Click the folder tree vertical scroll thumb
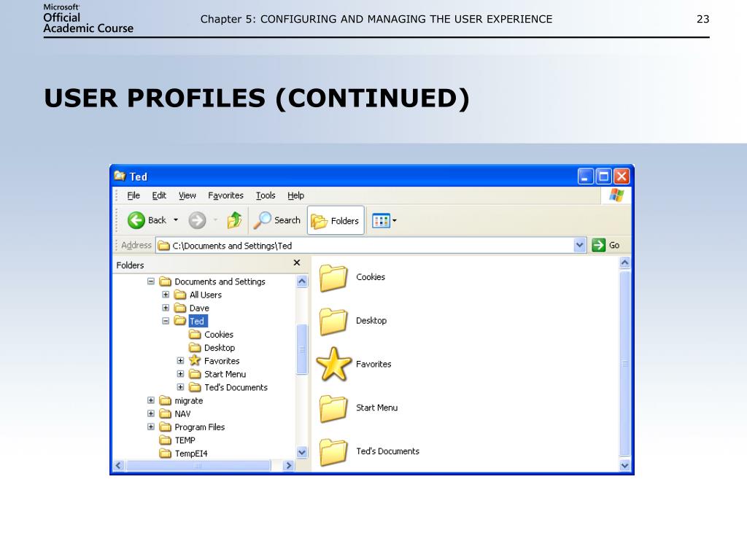This screenshot has height=560, width=747. 302,349
